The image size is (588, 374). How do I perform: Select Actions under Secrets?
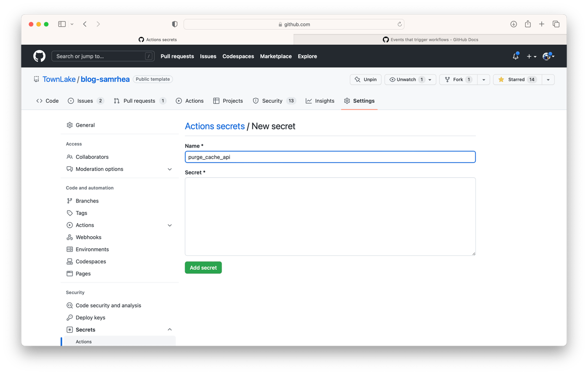[119, 341]
